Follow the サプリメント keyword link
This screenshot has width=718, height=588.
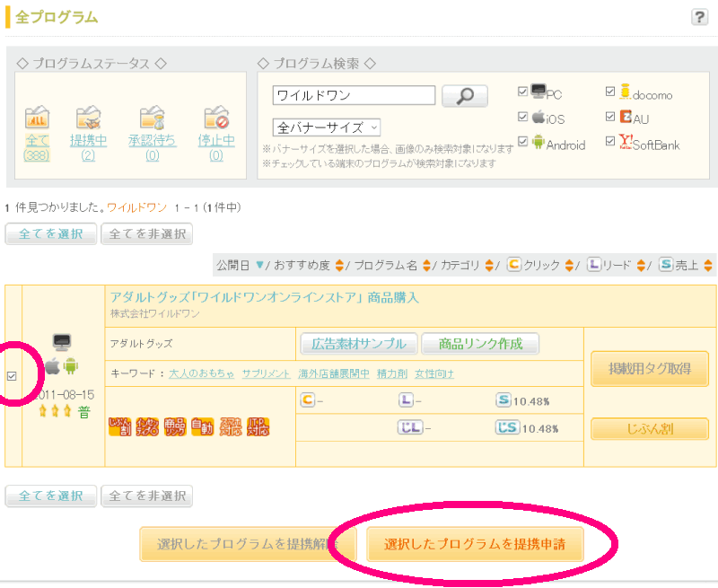point(266,373)
